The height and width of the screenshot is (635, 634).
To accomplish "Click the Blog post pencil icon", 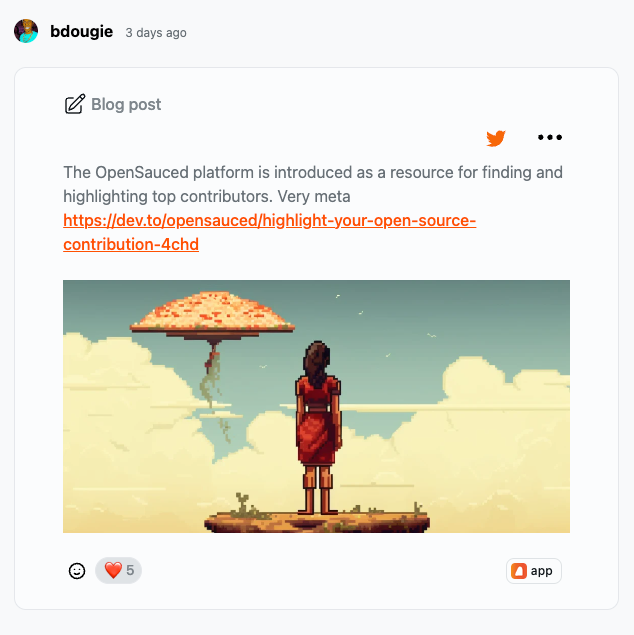I will pos(75,104).
